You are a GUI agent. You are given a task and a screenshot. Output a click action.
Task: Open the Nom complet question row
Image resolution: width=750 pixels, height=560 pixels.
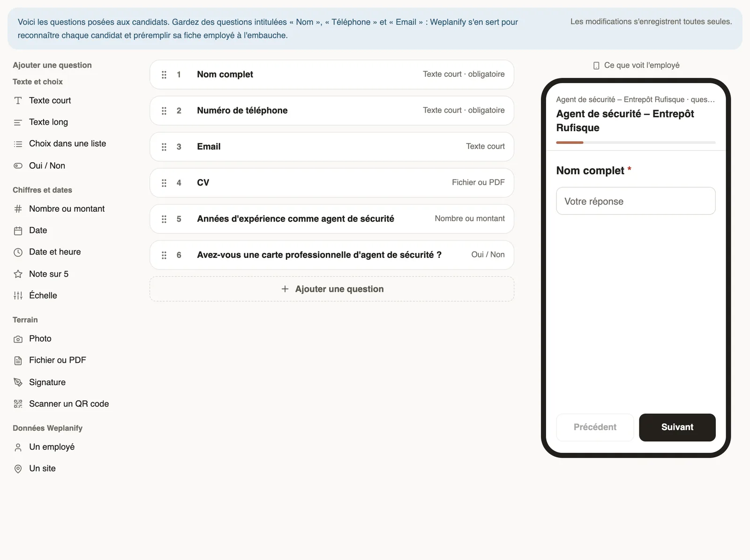[x=332, y=75]
